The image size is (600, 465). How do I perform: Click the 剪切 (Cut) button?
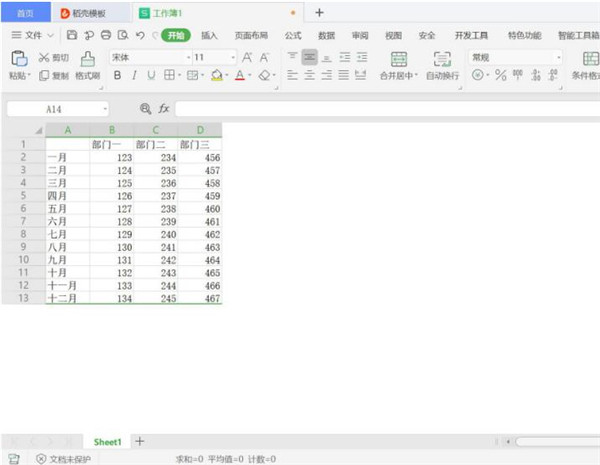click(54, 57)
